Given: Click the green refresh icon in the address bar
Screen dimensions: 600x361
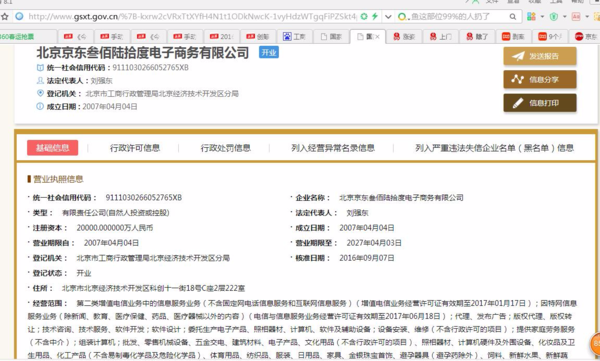Looking at the screenshot, I should coord(364,16).
